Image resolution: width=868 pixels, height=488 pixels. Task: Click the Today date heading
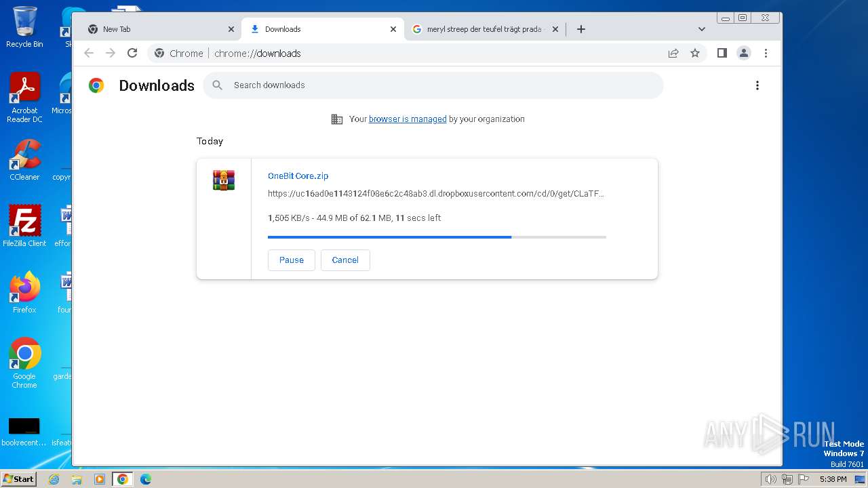coord(210,141)
